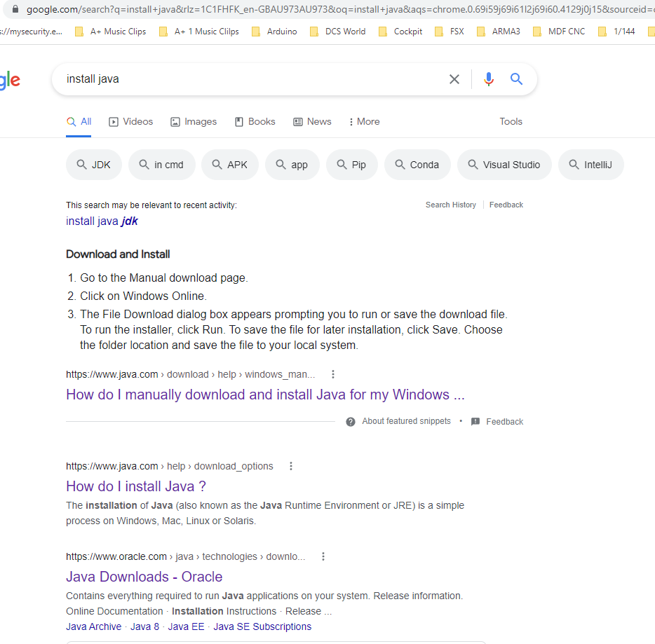Open options dots beside java.com windows_man result
This screenshot has width=655, height=644.
[333, 374]
